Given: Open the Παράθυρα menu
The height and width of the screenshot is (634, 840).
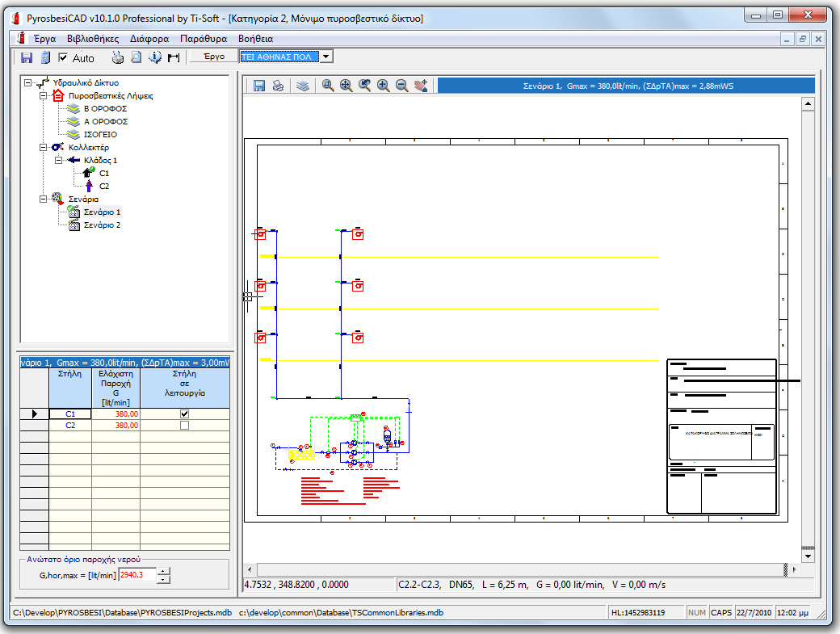Looking at the screenshot, I should click(x=205, y=38).
